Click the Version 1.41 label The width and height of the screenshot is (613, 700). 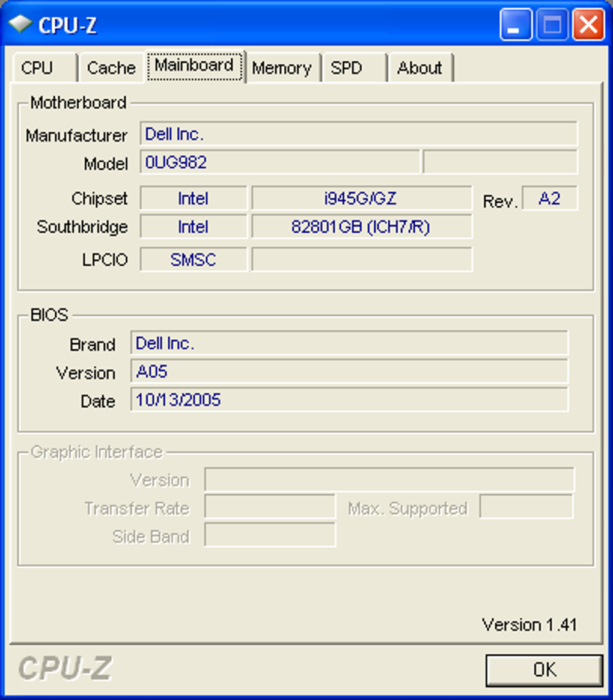click(529, 625)
